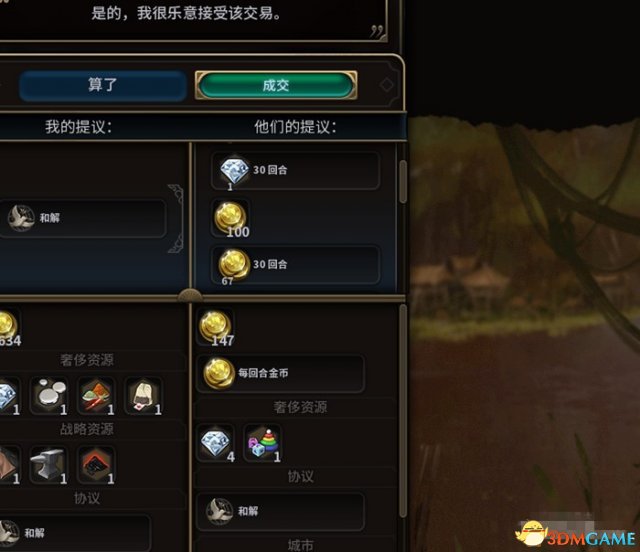Add 和解 agreement from their side list
The image size is (640, 552).
point(280,511)
